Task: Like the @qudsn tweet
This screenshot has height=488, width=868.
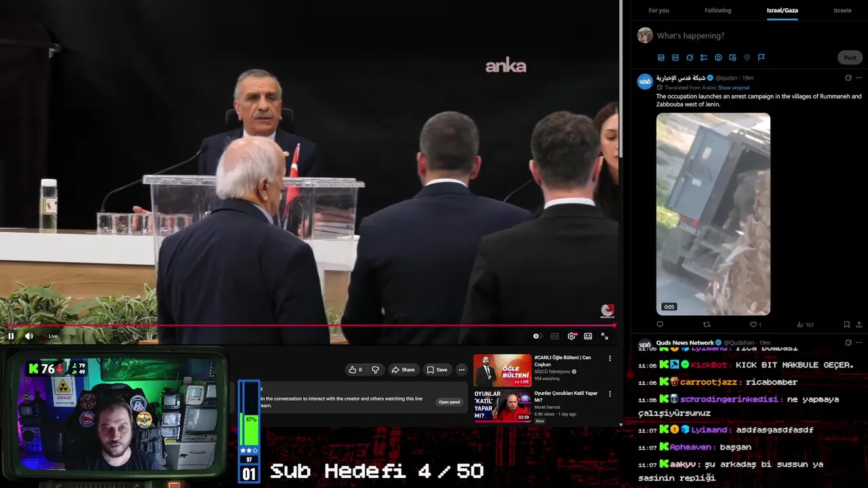Action: 753,325
